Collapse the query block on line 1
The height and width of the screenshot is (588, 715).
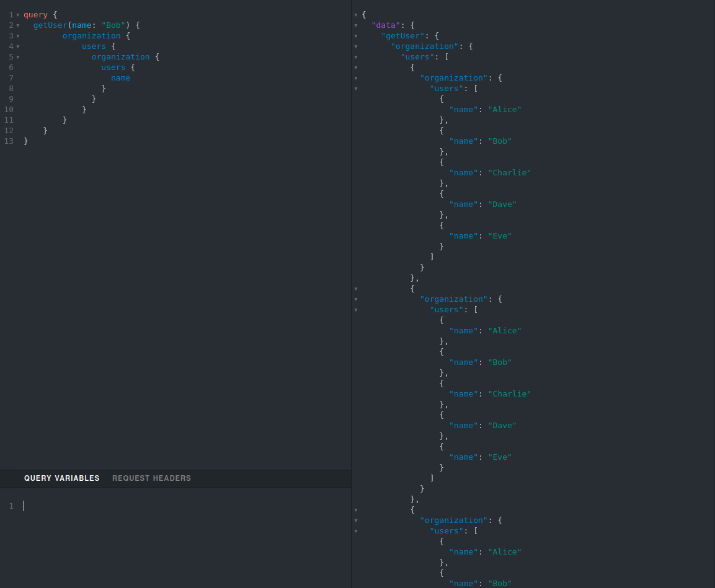click(x=19, y=14)
